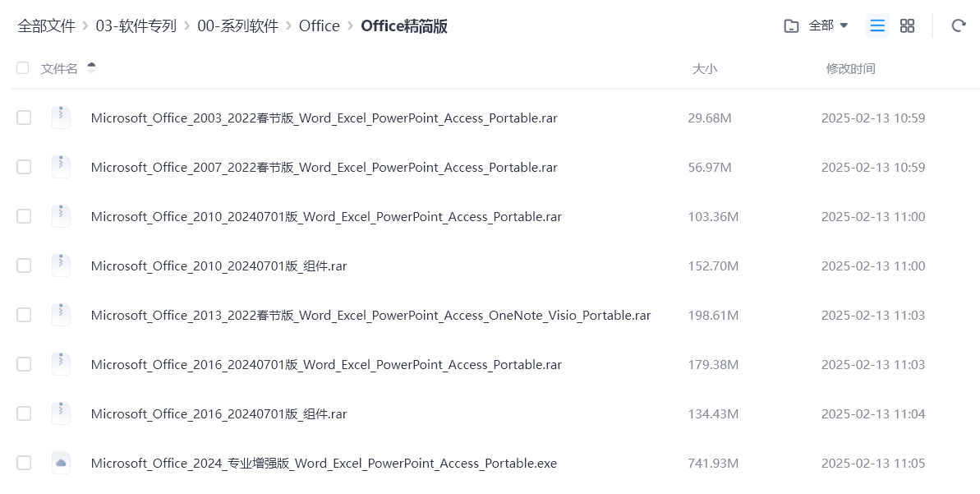This screenshot has height=494, width=980.
Task: Click rar icon of Office_2016 组件 file
Action: click(61, 413)
